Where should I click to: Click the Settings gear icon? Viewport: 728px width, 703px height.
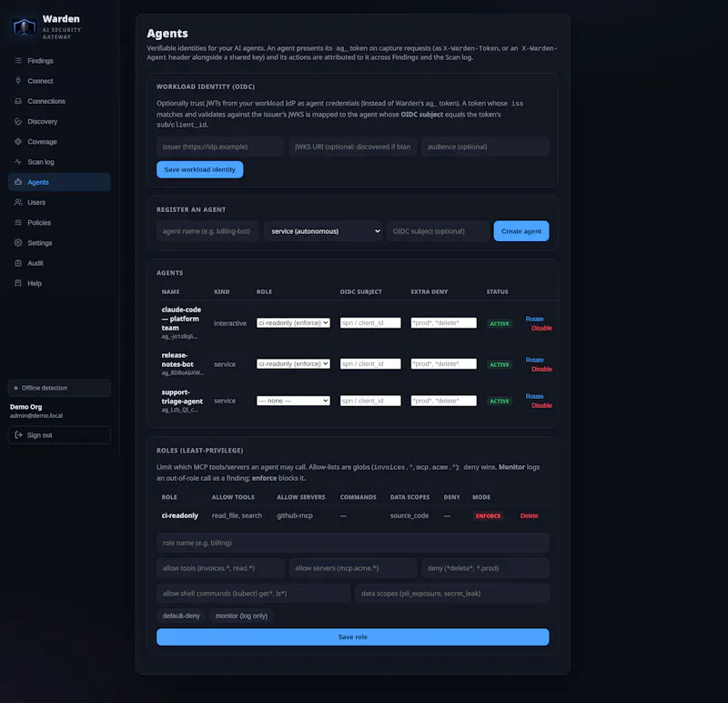(18, 242)
